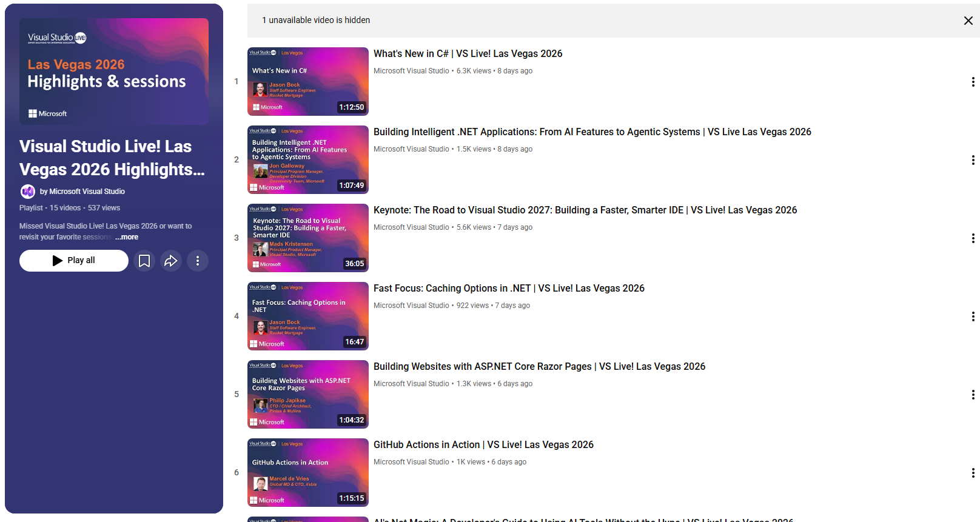Open Keynote Road to Visual Studio 2027 title

(x=585, y=210)
